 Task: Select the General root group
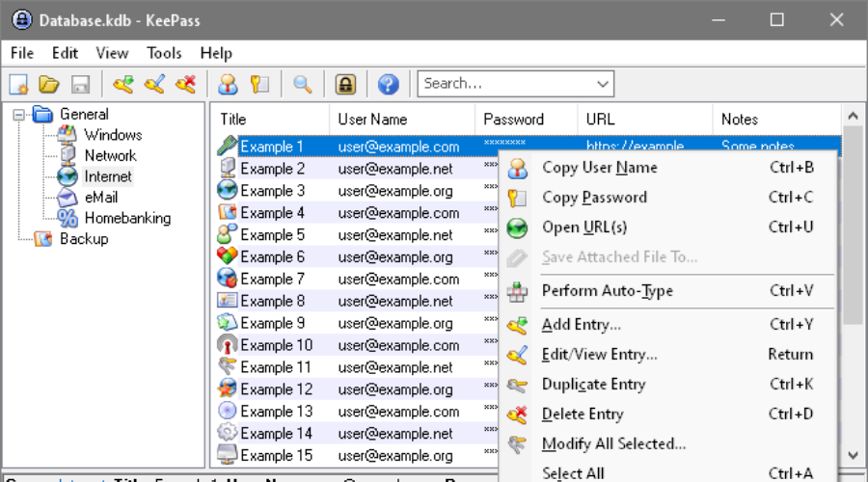pos(84,114)
